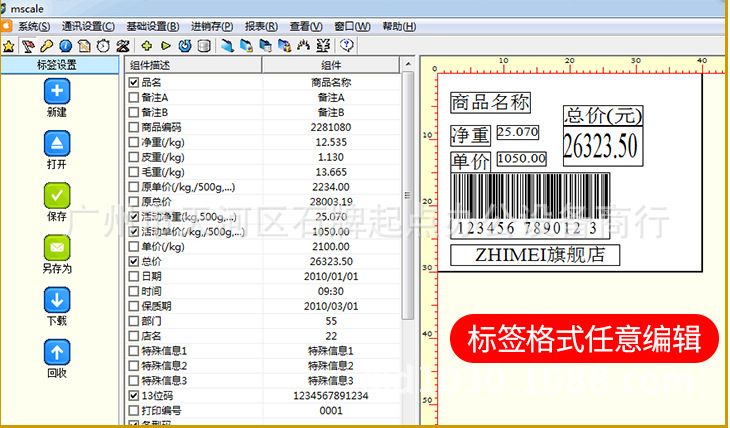730x428 pixels.
Task: Click the green plus toolbar icon
Action: 147,46
